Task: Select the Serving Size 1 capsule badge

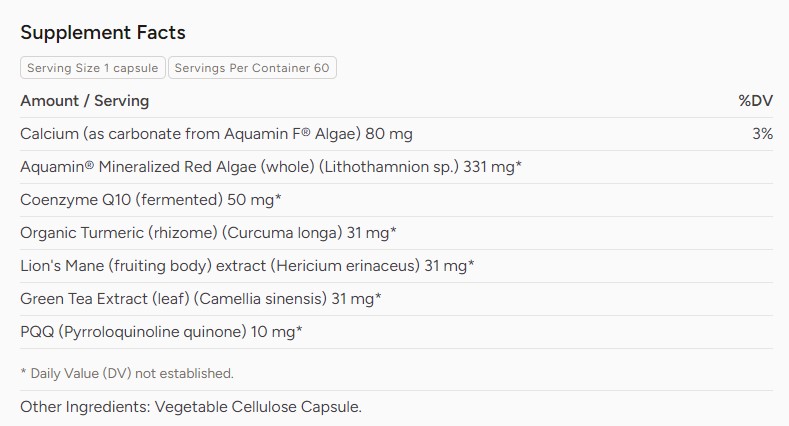Action: [93, 68]
